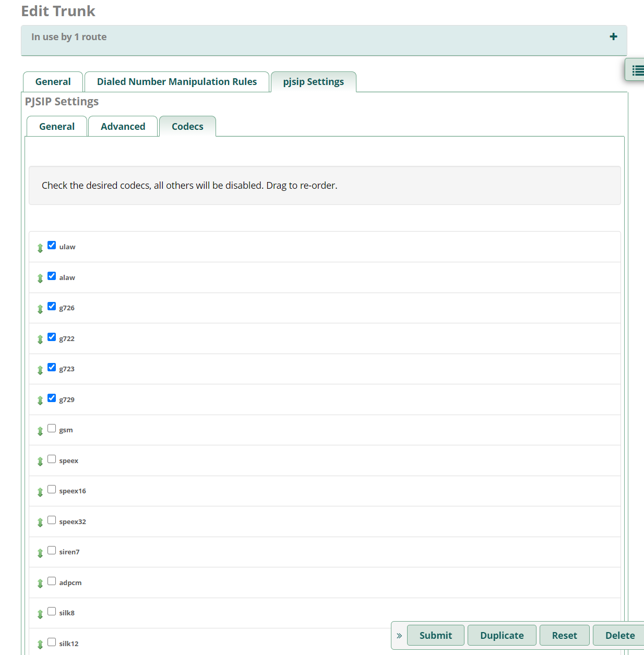Click the Reset button
The image size is (644, 655).
pos(565,635)
